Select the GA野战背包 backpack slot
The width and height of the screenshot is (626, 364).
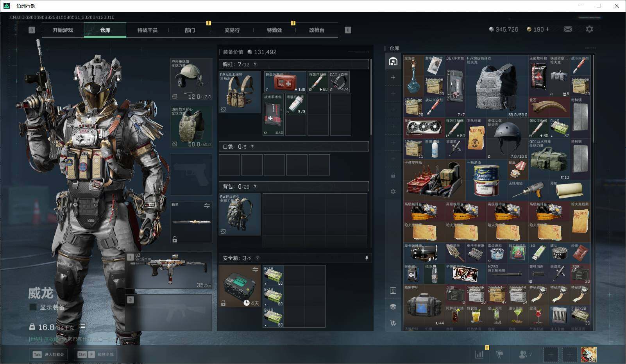pos(240,214)
